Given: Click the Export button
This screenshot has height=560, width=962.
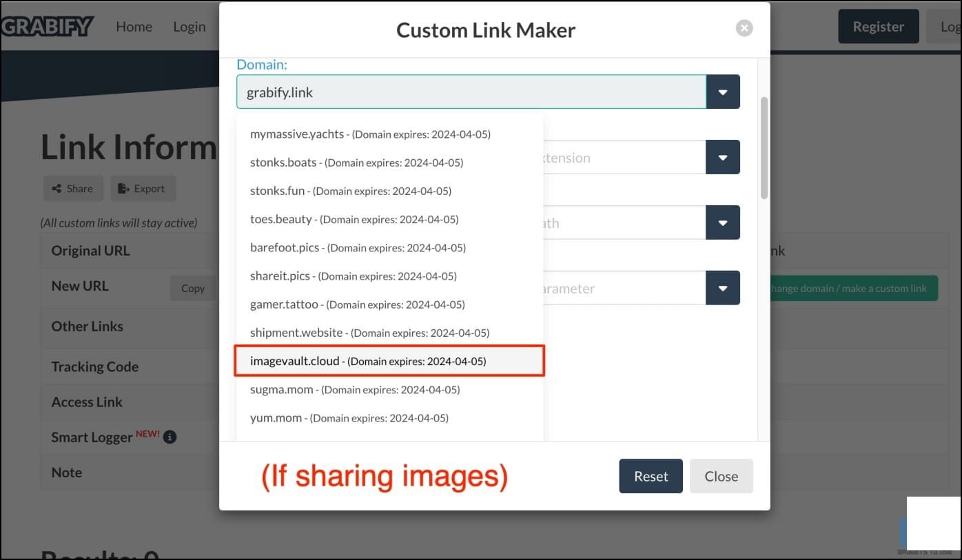Looking at the screenshot, I should (x=143, y=188).
